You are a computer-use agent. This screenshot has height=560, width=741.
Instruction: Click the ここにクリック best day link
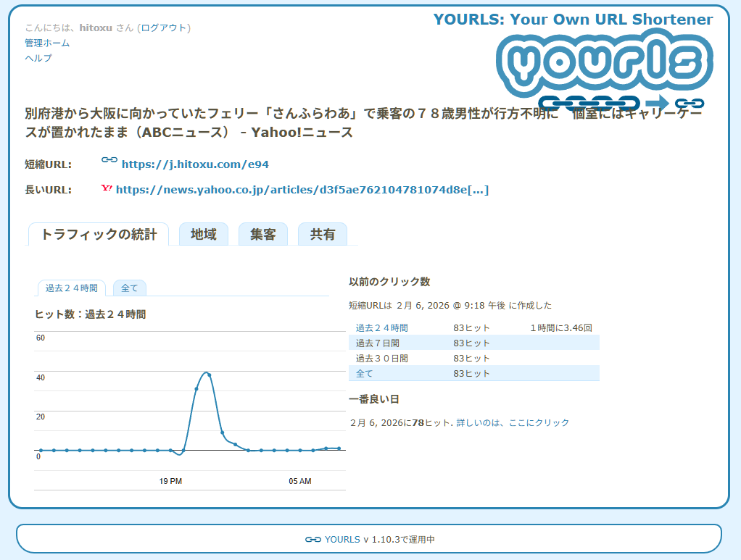539,423
